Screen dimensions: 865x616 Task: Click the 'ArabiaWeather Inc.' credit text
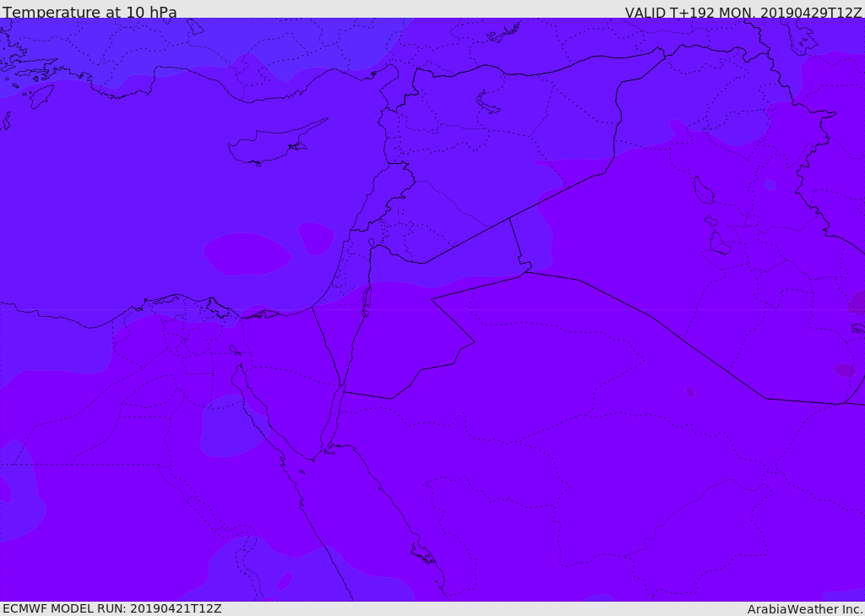[806, 609]
